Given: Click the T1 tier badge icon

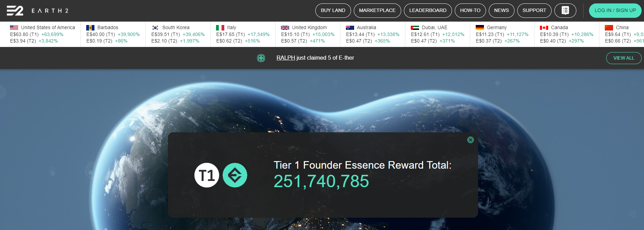Looking at the screenshot, I should click(x=207, y=175).
